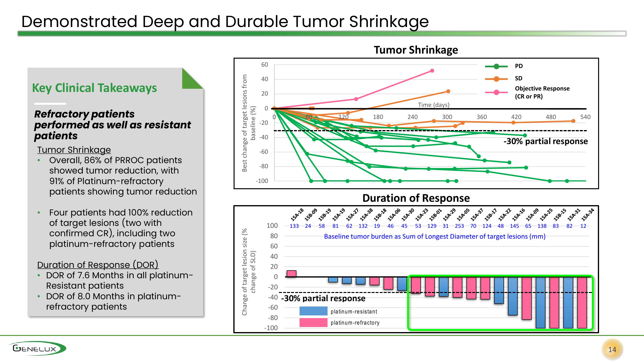Click the green folded corner of the takeaways note
The height and width of the screenshot is (362, 644).
192,78
